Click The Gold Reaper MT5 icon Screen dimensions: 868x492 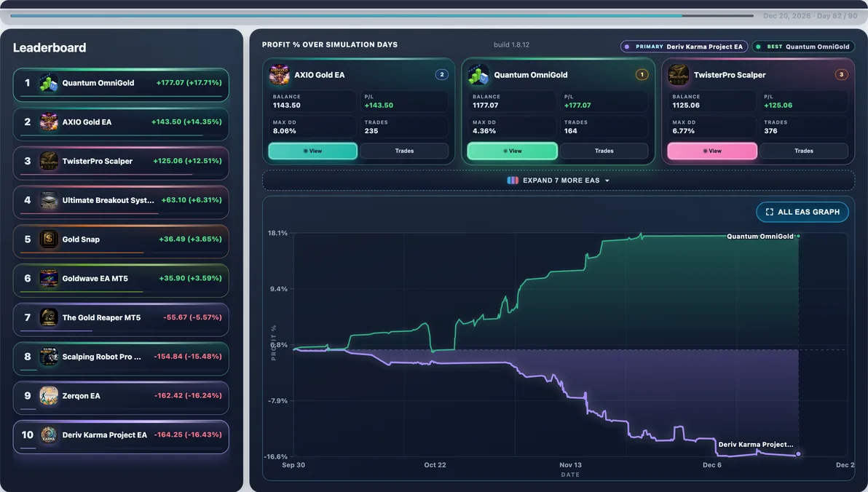49,317
